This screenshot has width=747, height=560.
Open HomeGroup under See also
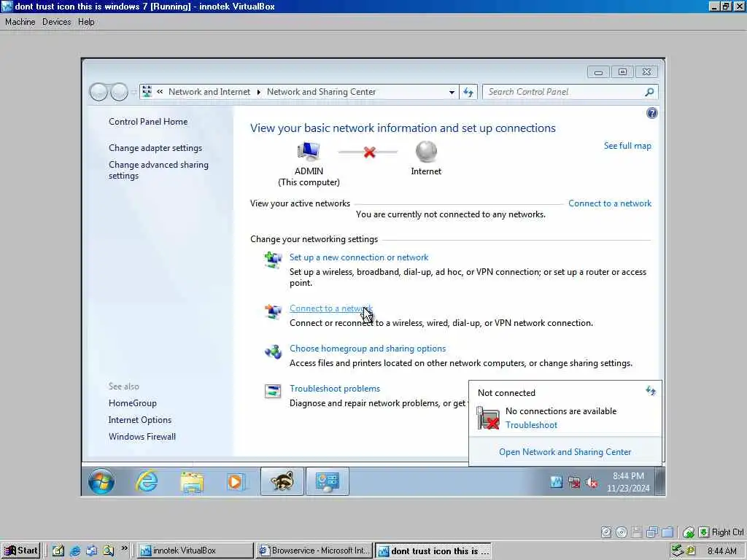pos(133,402)
